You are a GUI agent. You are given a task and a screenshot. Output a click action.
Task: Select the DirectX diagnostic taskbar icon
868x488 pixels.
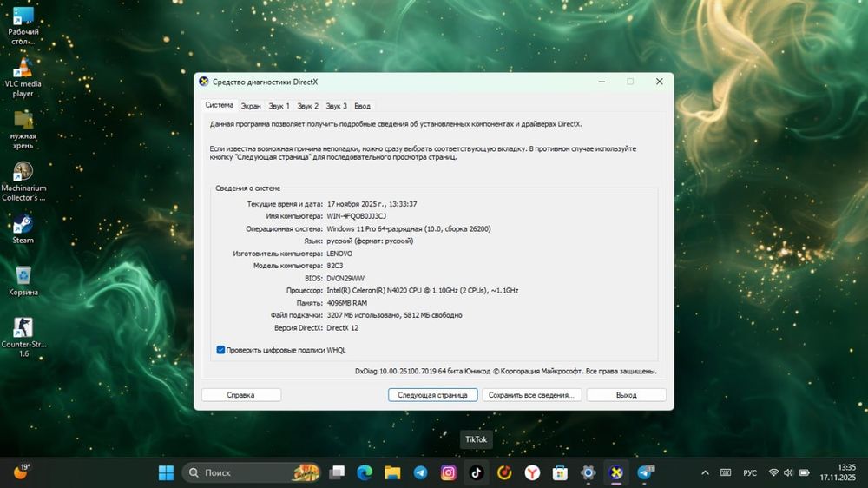click(616, 472)
